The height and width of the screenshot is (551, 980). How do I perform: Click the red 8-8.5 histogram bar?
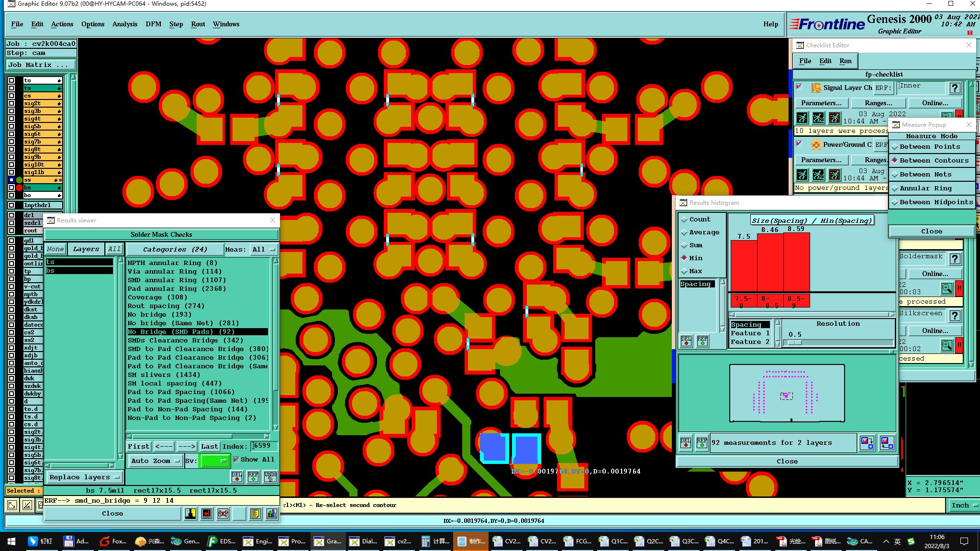coord(770,262)
